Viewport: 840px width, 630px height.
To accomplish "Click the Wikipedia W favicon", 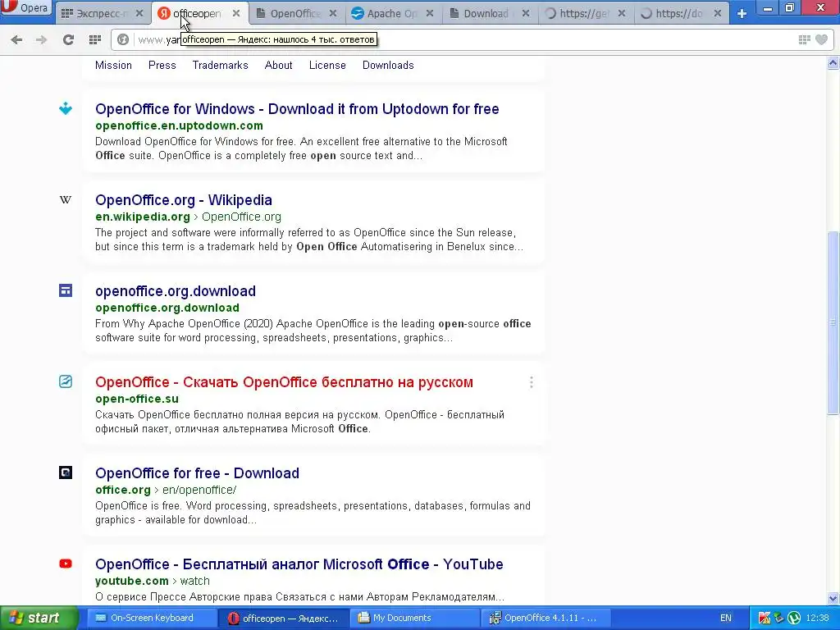I will [x=66, y=200].
